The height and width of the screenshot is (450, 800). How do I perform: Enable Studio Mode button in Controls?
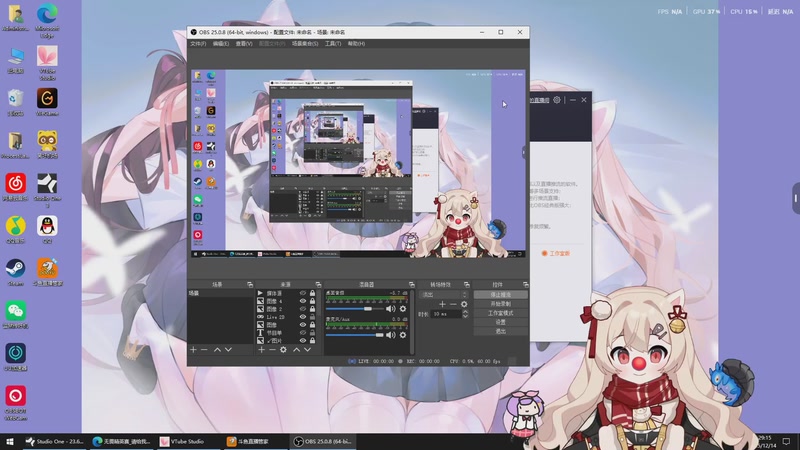(x=501, y=313)
